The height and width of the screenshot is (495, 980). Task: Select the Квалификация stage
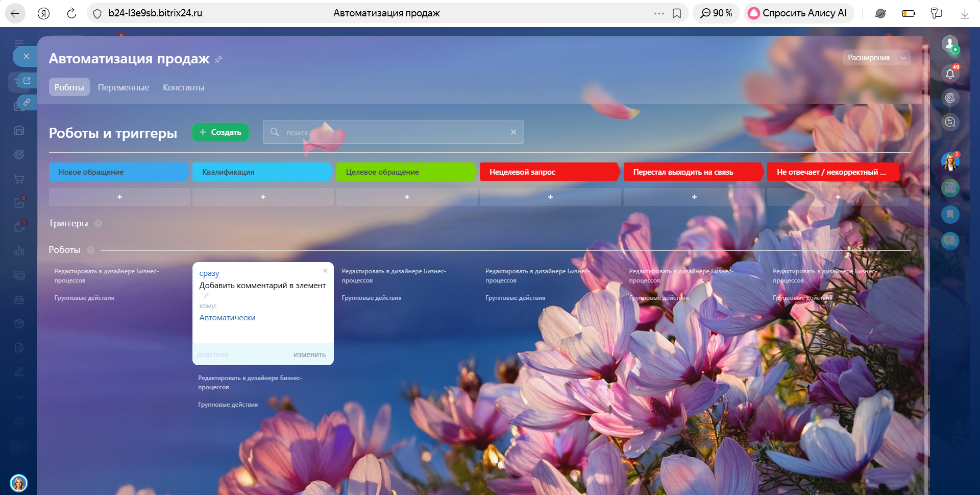point(262,172)
